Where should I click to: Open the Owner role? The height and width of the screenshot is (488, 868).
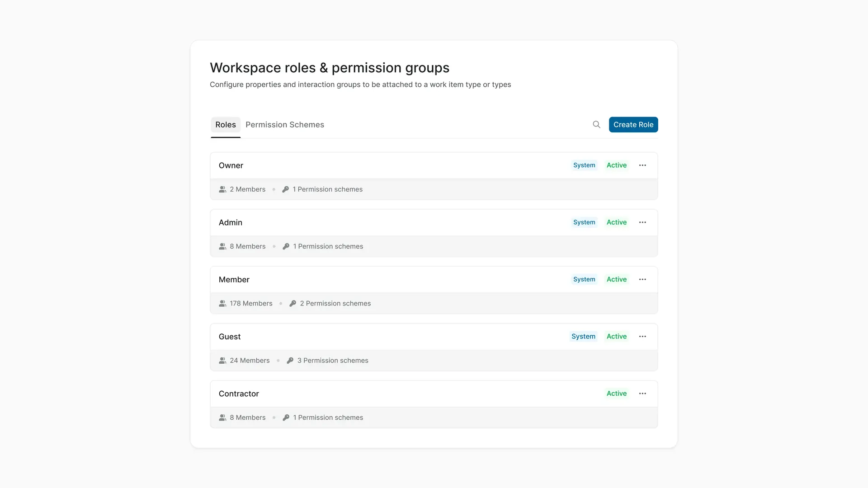pyautogui.click(x=231, y=165)
